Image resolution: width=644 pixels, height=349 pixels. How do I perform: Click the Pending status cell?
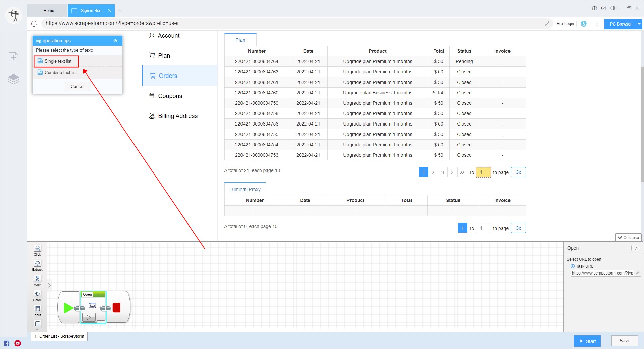coord(464,62)
